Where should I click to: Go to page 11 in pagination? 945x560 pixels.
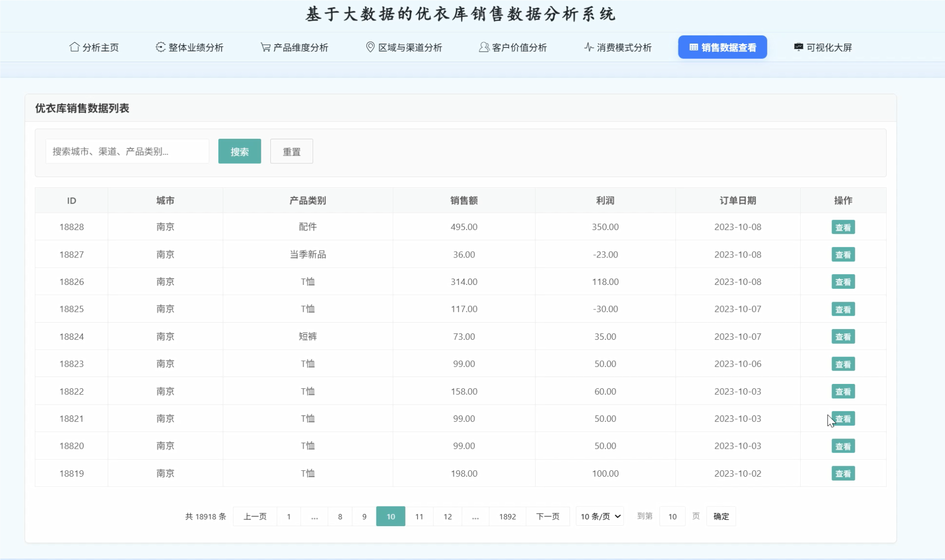click(x=419, y=516)
